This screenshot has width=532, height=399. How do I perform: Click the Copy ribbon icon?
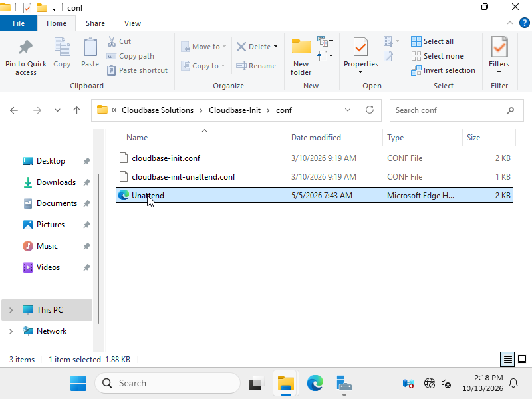(x=62, y=47)
